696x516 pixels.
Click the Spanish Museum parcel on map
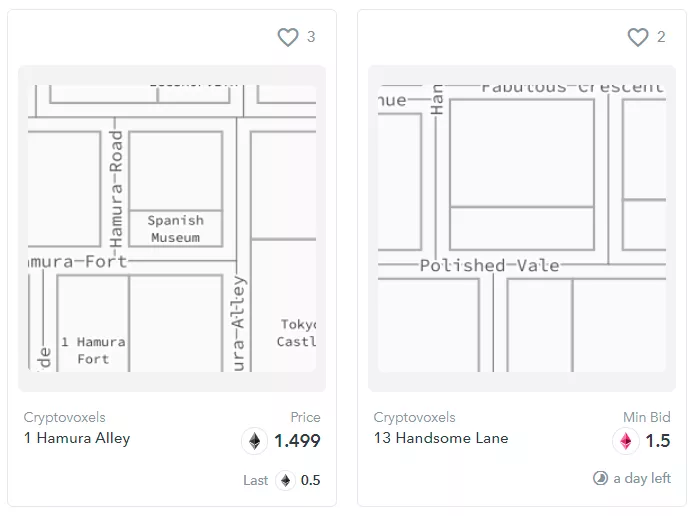[175, 228]
